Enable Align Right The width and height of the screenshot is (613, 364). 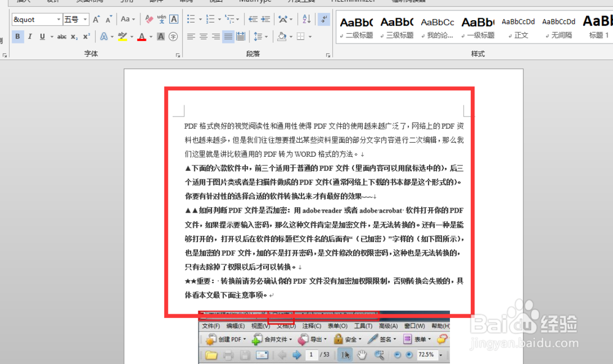[x=216, y=37]
